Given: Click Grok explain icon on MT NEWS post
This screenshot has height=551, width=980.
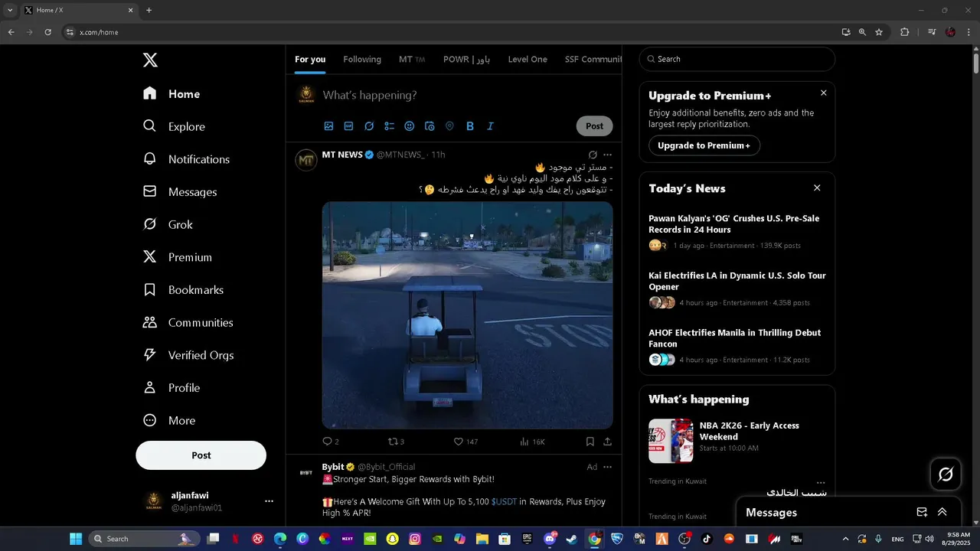Looking at the screenshot, I should pos(592,155).
